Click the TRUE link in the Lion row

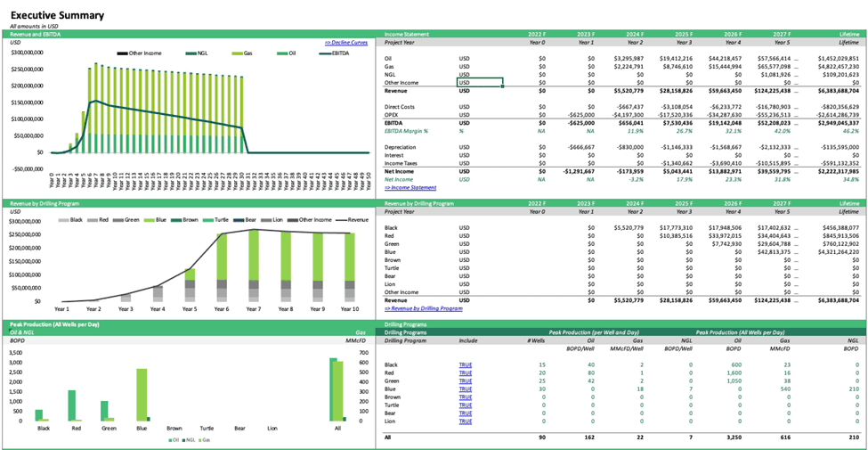click(x=465, y=421)
